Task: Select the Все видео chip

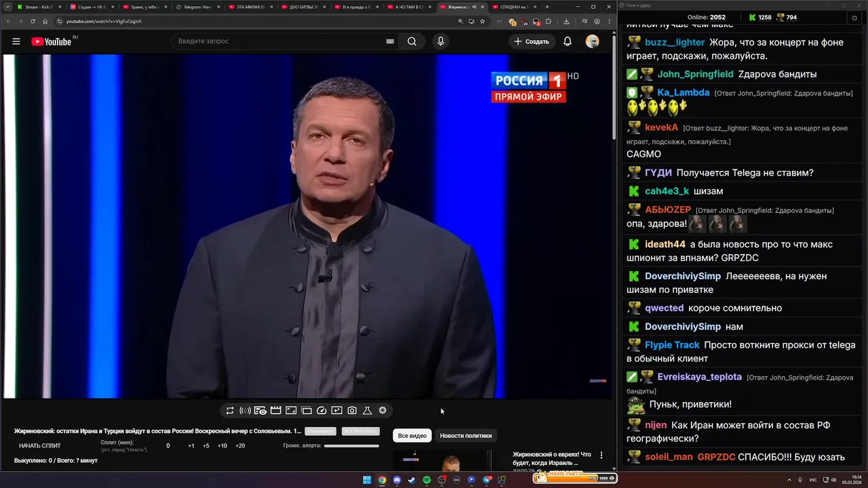Action: pos(412,436)
